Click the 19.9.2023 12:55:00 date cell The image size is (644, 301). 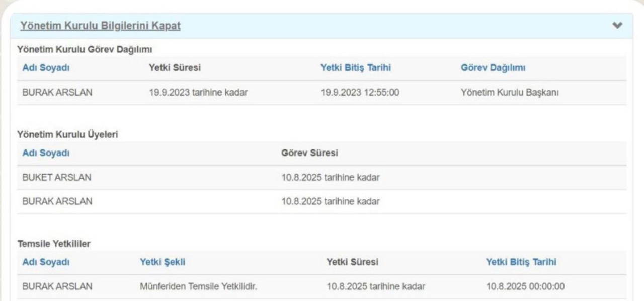(x=360, y=93)
